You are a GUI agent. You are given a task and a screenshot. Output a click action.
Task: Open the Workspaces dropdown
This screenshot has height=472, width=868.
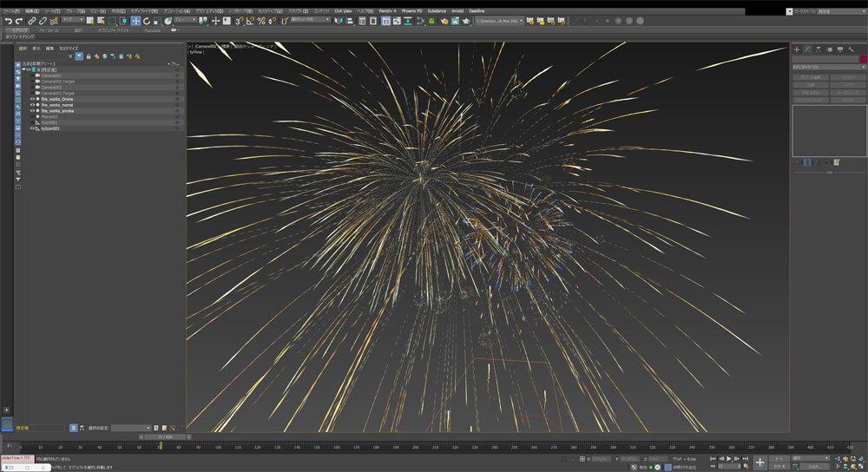[x=829, y=11]
